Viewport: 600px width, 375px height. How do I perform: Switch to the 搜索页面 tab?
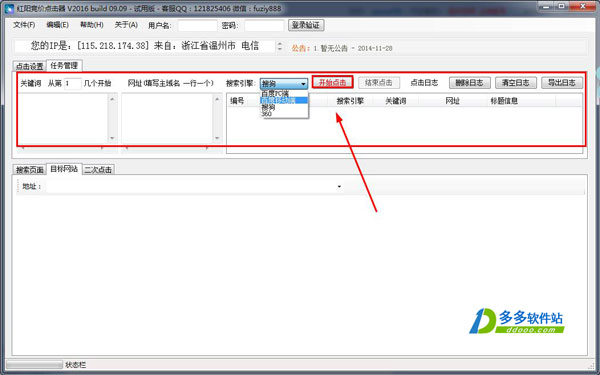(x=29, y=170)
